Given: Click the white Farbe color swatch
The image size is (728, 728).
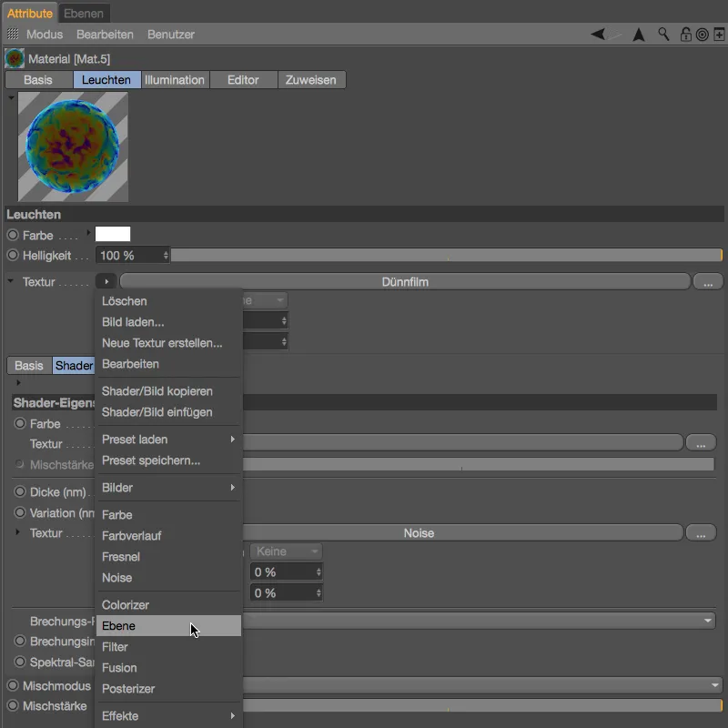Looking at the screenshot, I should [113, 234].
